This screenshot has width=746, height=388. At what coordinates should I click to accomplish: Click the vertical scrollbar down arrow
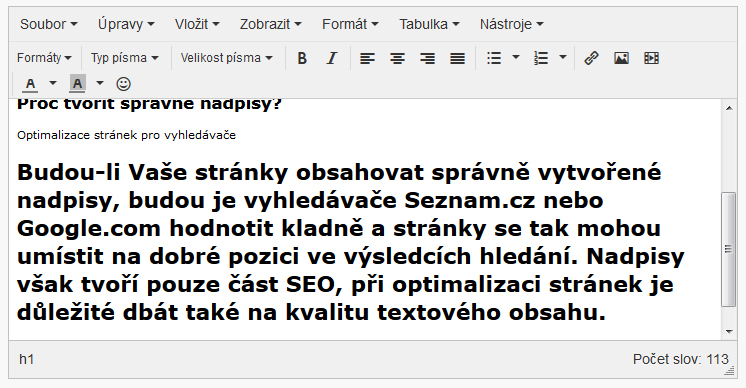(729, 332)
